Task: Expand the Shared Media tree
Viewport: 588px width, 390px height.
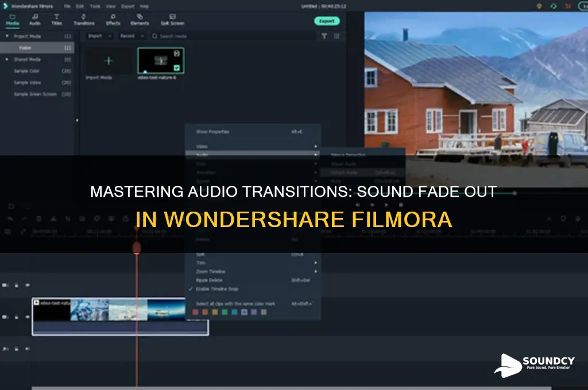Action: click(7, 59)
